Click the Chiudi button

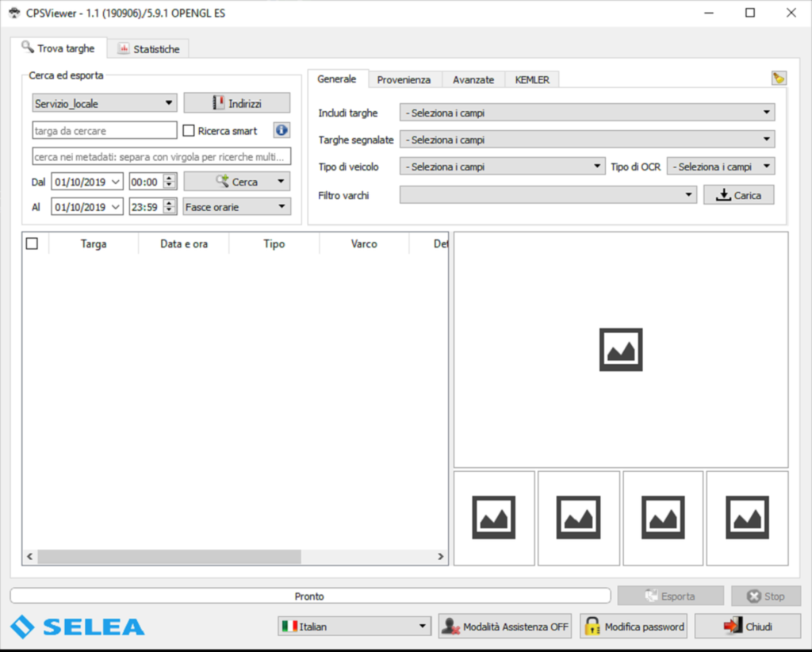pos(748,626)
